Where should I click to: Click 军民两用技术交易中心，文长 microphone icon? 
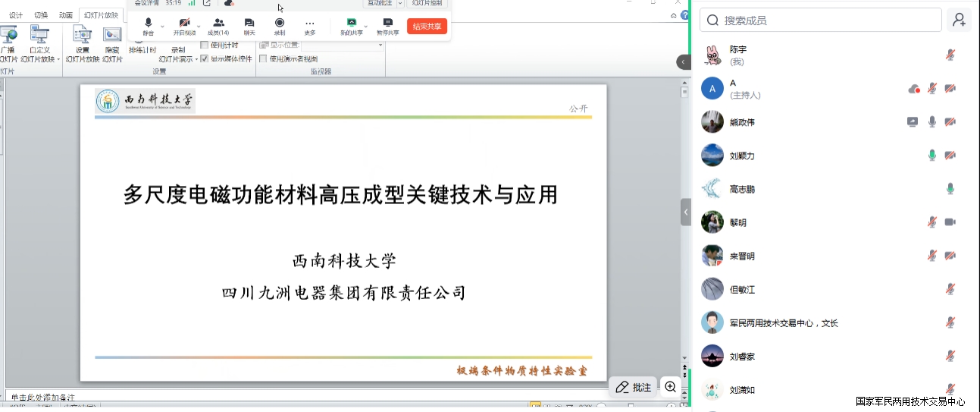950,322
